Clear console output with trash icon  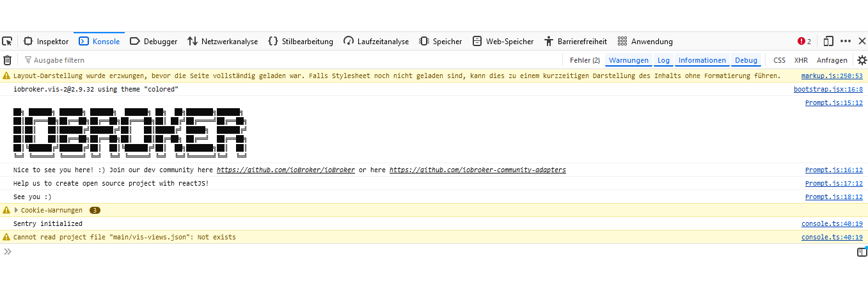tap(8, 60)
